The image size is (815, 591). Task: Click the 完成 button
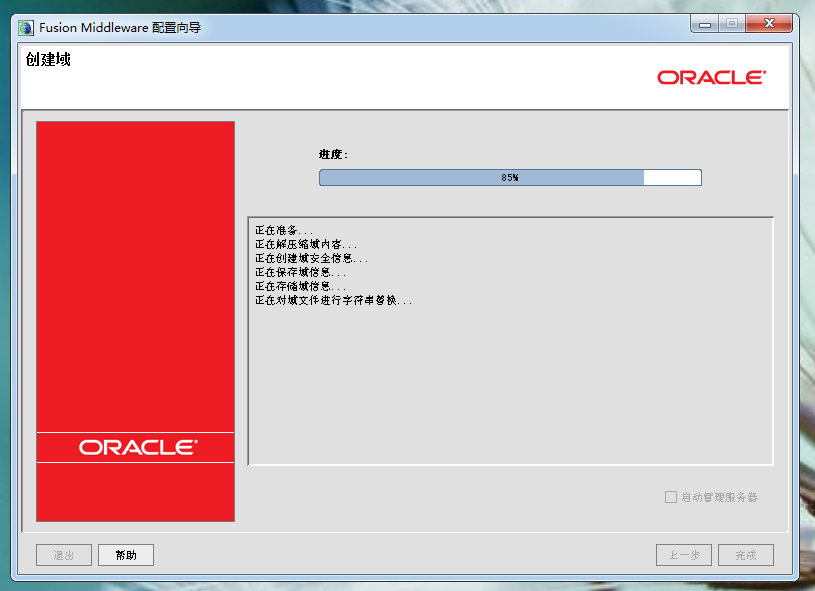[746, 555]
